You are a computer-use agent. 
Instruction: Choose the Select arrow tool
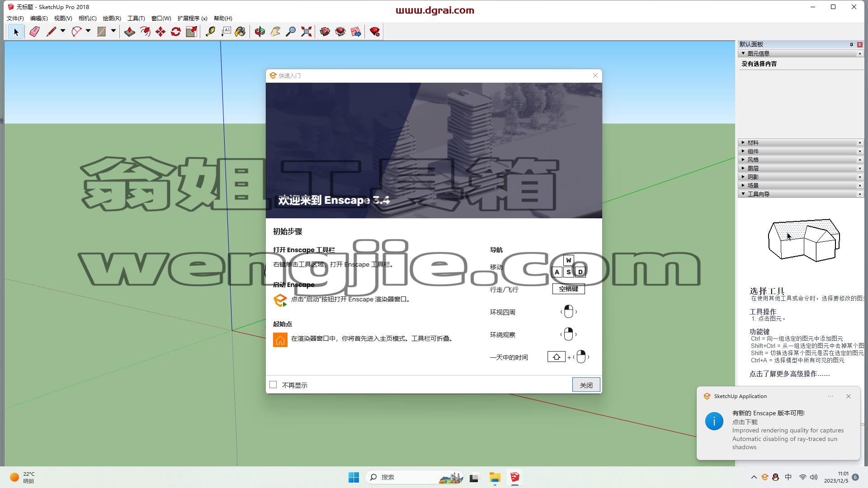tap(16, 32)
